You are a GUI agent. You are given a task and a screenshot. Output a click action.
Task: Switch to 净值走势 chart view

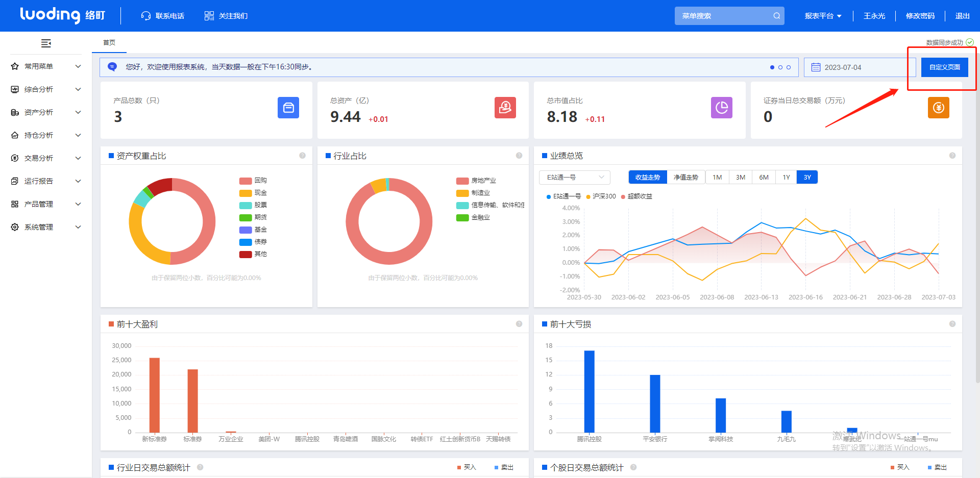coord(686,178)
